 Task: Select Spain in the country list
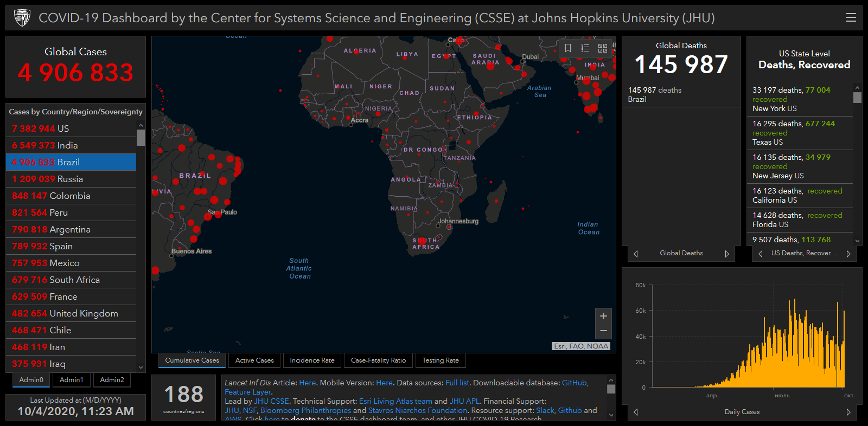pos(71,246)
